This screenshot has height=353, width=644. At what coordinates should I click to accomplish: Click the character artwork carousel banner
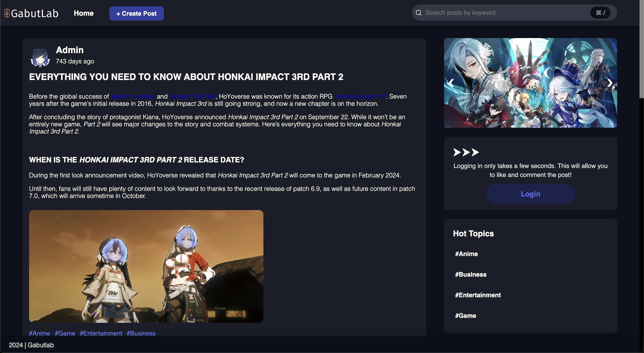[530, 83]
